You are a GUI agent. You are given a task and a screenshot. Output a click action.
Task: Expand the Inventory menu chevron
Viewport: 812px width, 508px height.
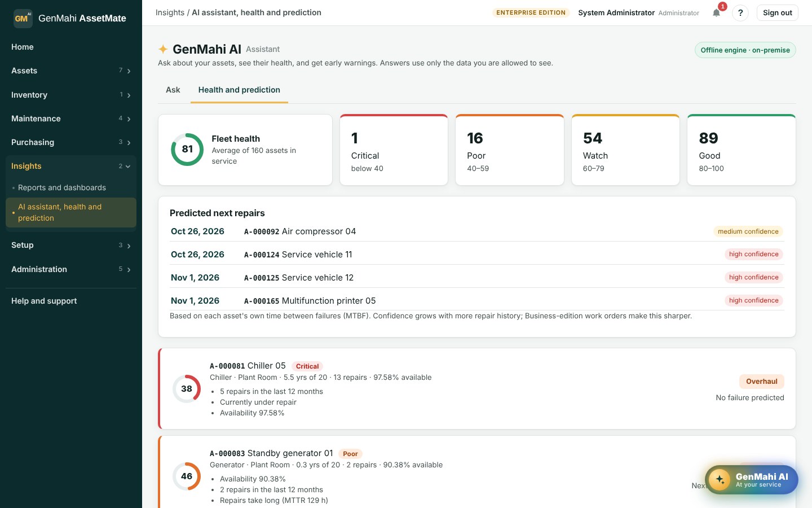[x=129, y=95]
